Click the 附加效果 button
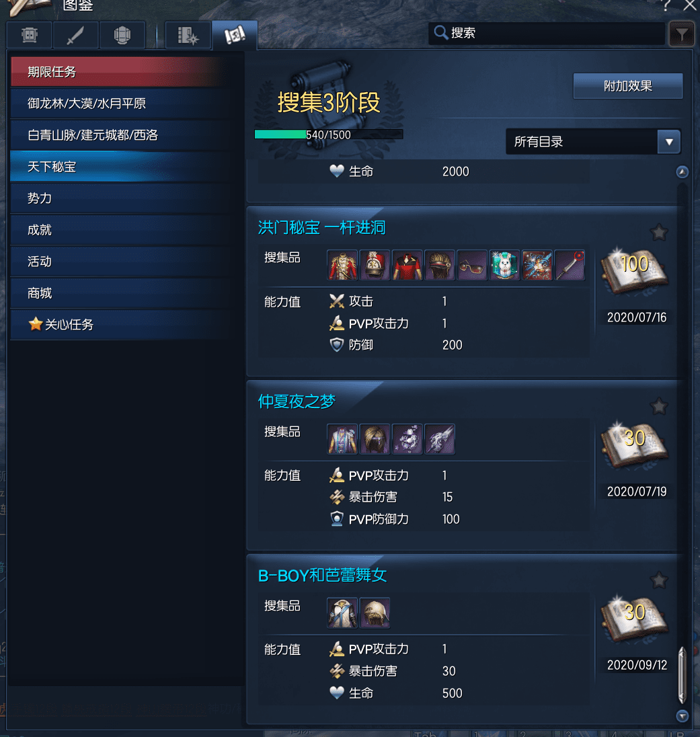700x737 pixels. tap(627, 86)
